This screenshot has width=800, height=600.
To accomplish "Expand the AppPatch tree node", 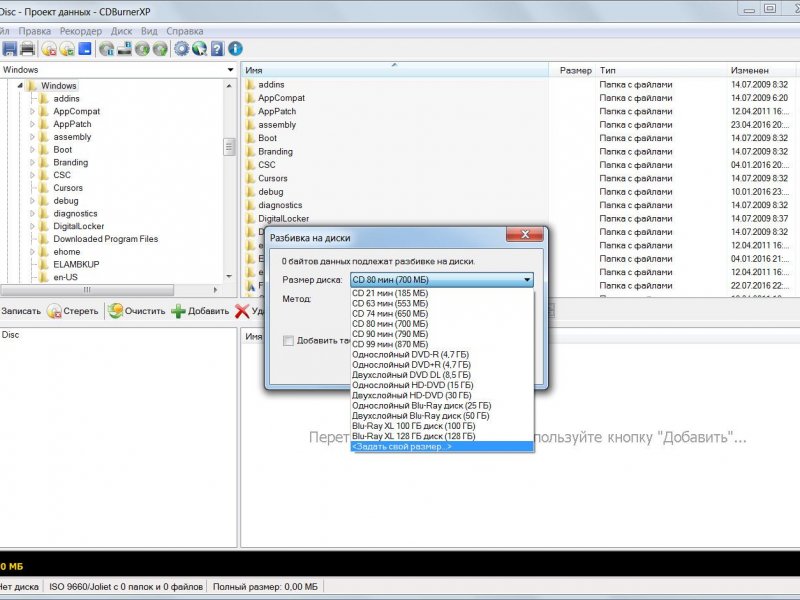I will pos(32,124).
